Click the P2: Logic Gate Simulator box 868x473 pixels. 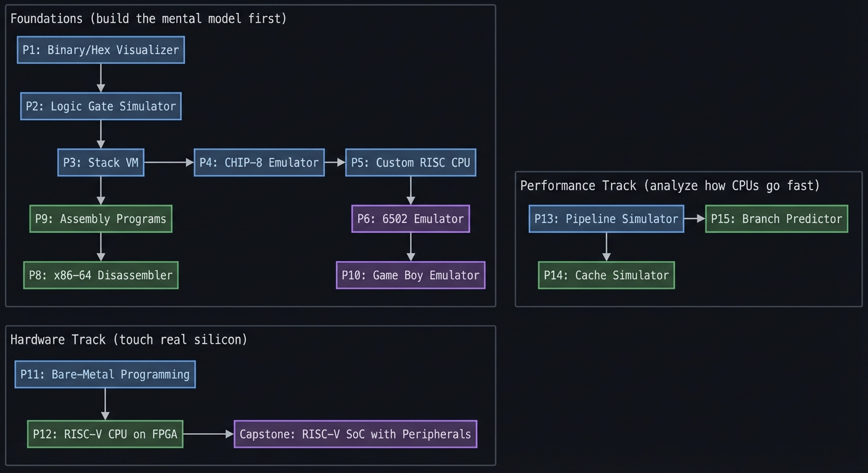click(x=100, y=106)
